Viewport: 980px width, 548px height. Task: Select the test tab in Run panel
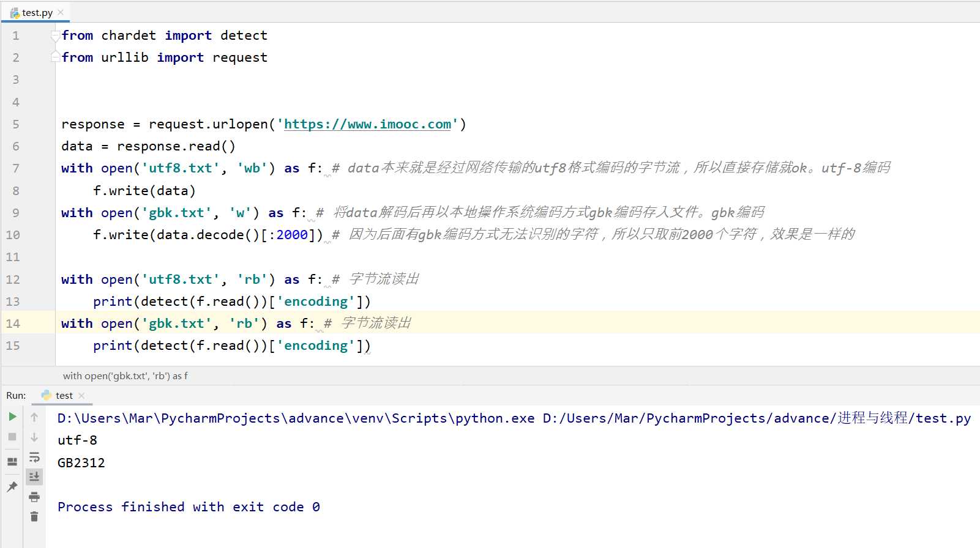coord(64,396)
